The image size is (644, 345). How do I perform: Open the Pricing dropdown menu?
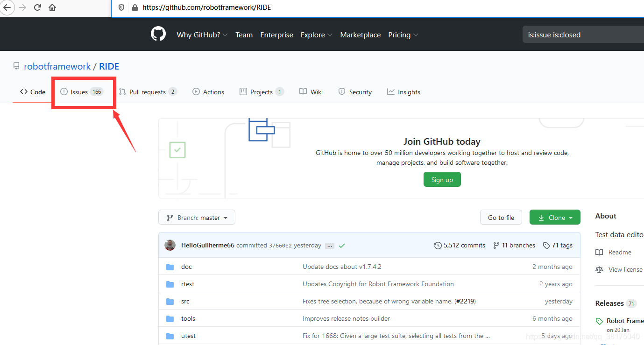coord(403,35)
